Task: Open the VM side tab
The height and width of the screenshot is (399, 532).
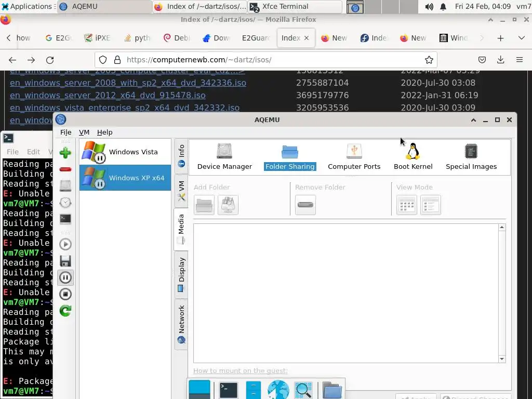Action: tap(181, 191)
